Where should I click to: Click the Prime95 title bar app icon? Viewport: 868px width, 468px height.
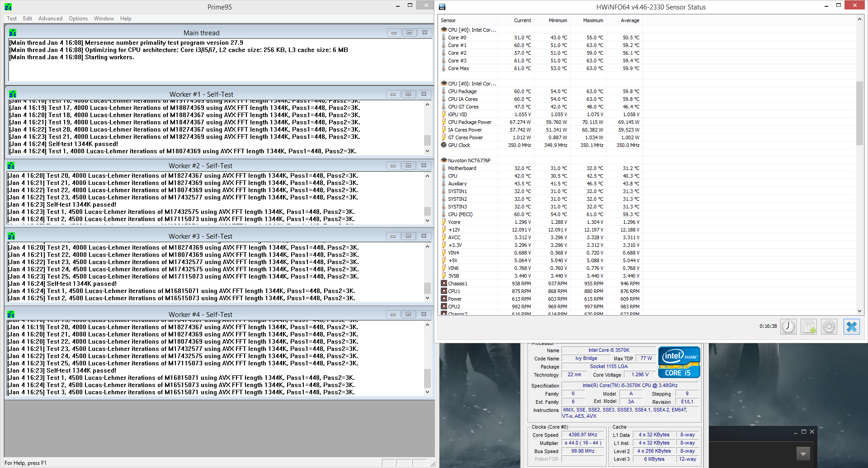[8, 7]
